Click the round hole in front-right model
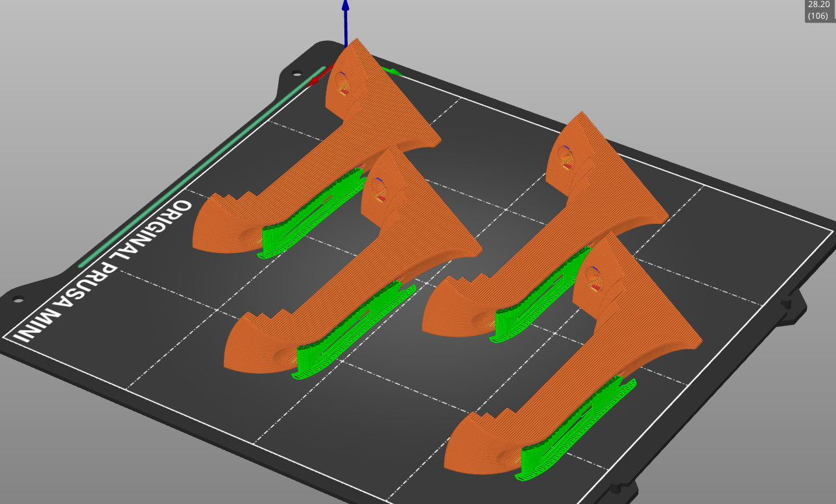Image resolution: width=836 pixels, height=504 pixels. pyautogui.click(x=595, y=278)
